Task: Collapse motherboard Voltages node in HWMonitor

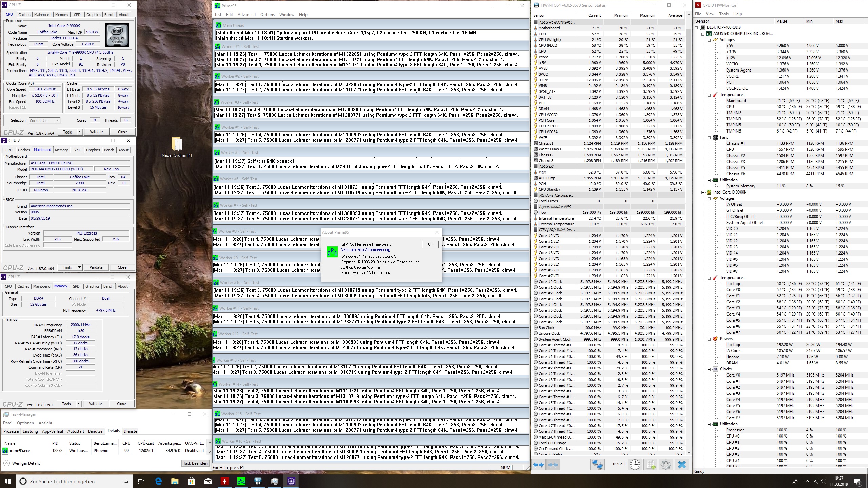Action: point(709,40)
